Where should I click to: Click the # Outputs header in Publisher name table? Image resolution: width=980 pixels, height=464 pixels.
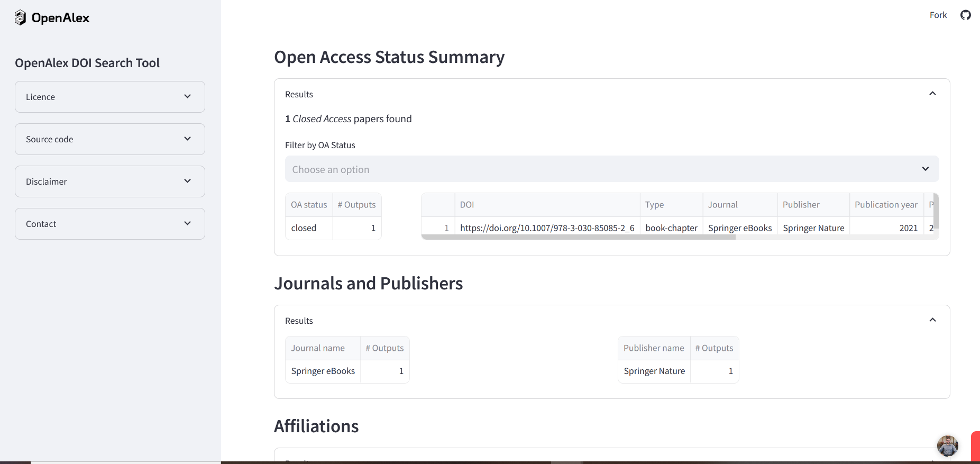pyautogui.click(x=715, y=348)
